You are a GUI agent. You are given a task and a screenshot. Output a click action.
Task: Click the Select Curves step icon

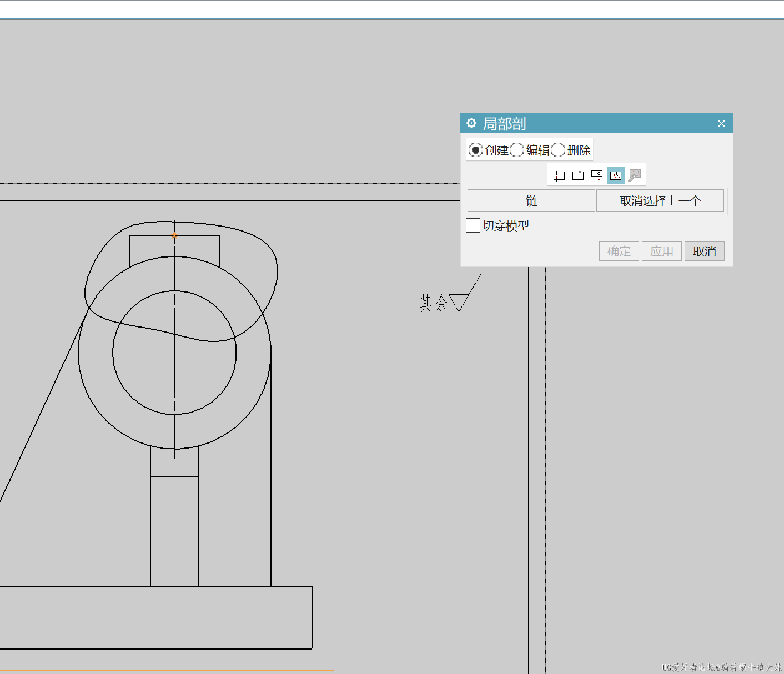616,175
